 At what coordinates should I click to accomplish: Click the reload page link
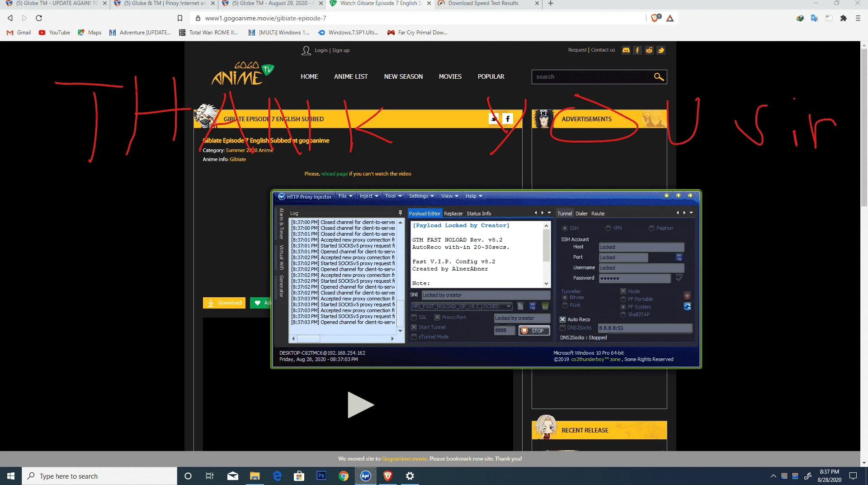(334, 174)
